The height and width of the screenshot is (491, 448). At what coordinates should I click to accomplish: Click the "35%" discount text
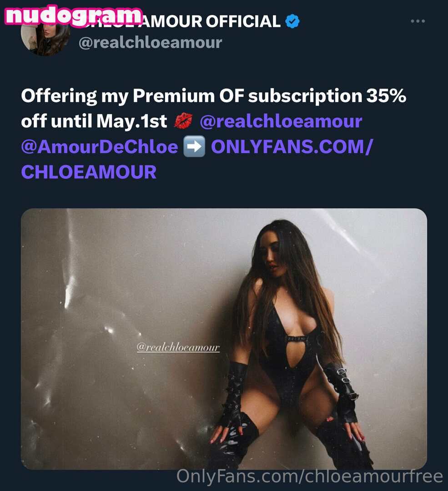386,95
